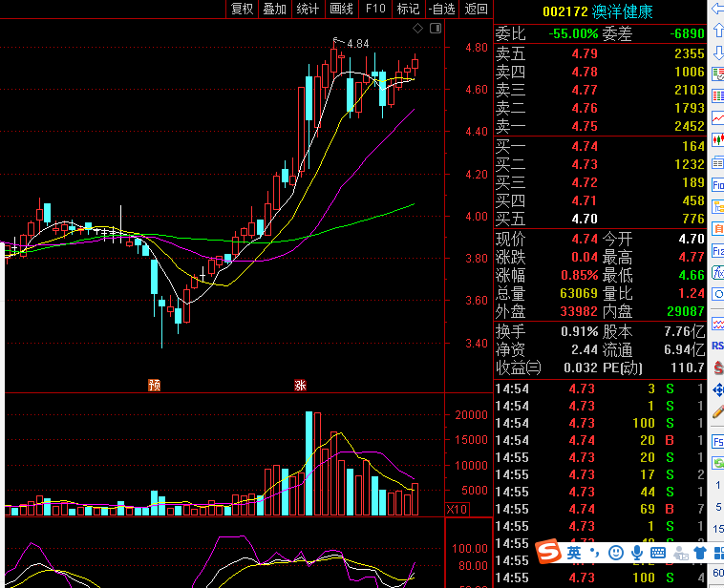This screenshot has height=588, width=724.
Task: Open the Sogou soft keyboard icon
Action: coord(658,553)
